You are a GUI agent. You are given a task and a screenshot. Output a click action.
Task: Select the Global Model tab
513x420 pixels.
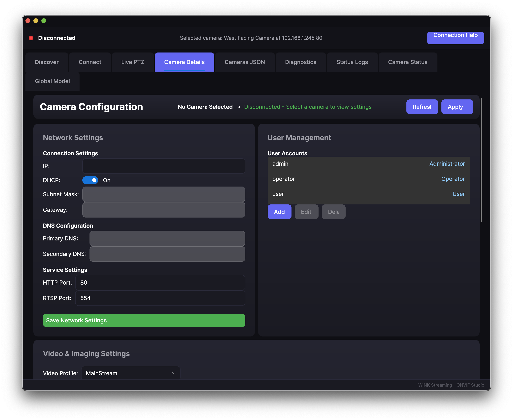pyautogui.click(x=52, y=81)
